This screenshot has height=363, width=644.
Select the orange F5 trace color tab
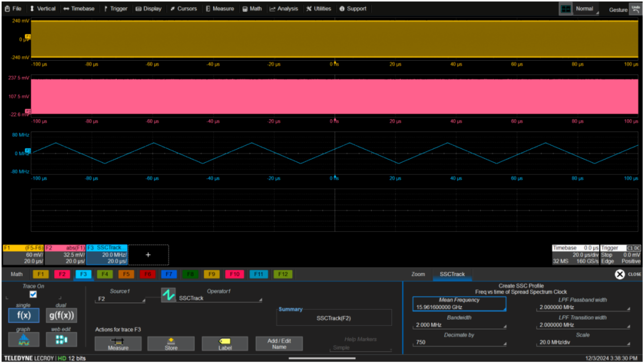[x=126, y=274]
